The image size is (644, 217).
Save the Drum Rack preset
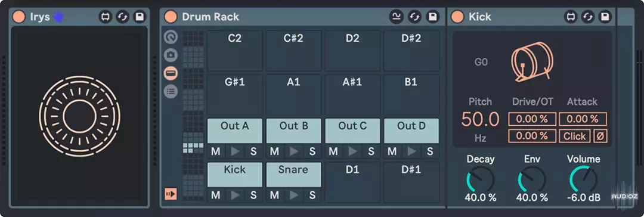tap(432, 17)
